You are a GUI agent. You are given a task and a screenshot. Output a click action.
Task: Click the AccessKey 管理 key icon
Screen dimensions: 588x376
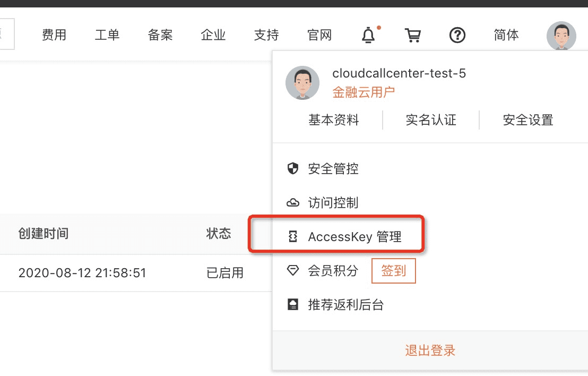[292, 236]
